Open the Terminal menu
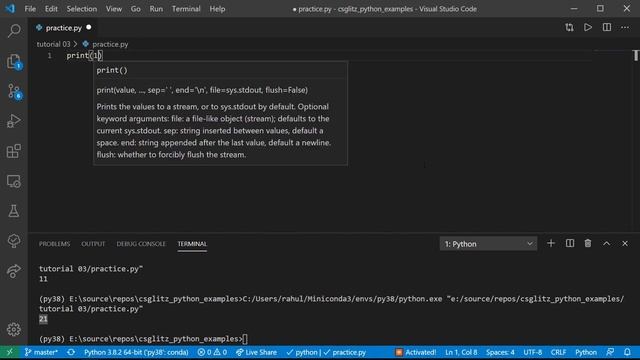The width and height of the screenshot is (640, 360). (x=186, y=9)
